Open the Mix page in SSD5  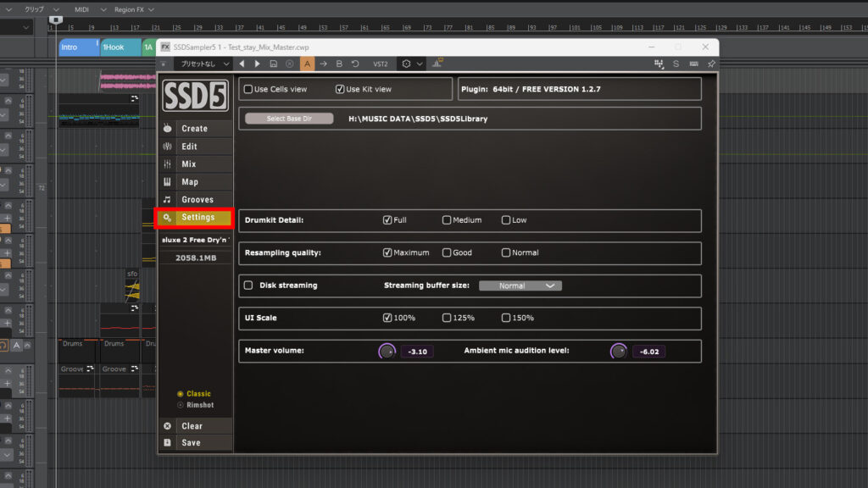coord(188,164)
